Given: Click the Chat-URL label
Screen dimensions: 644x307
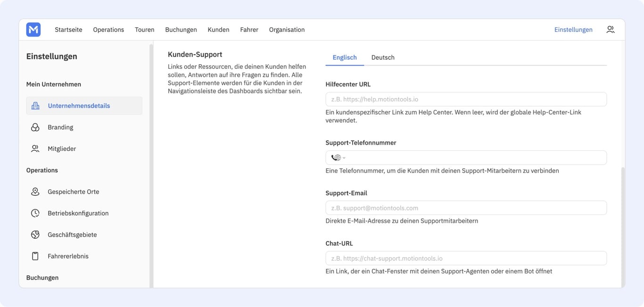Looking at the screenshot, I should point(339,244).
